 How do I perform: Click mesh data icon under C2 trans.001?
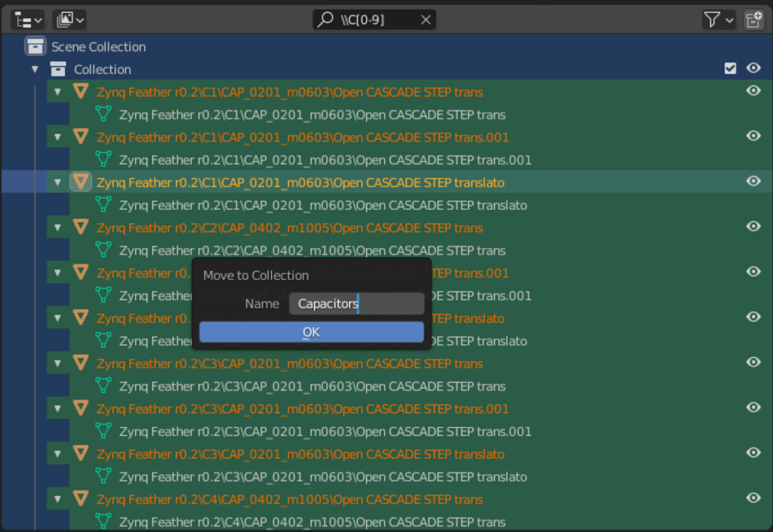103,295
